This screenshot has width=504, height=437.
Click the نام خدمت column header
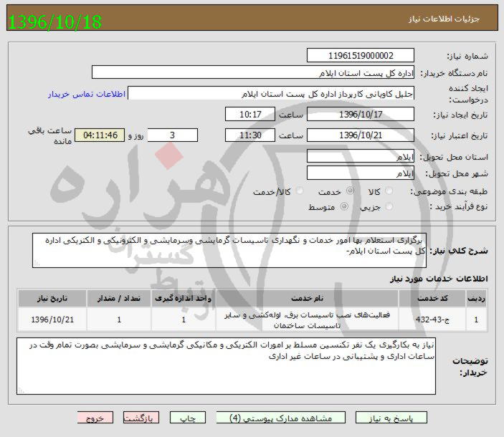pyautogui.click(x=308, y=298)
